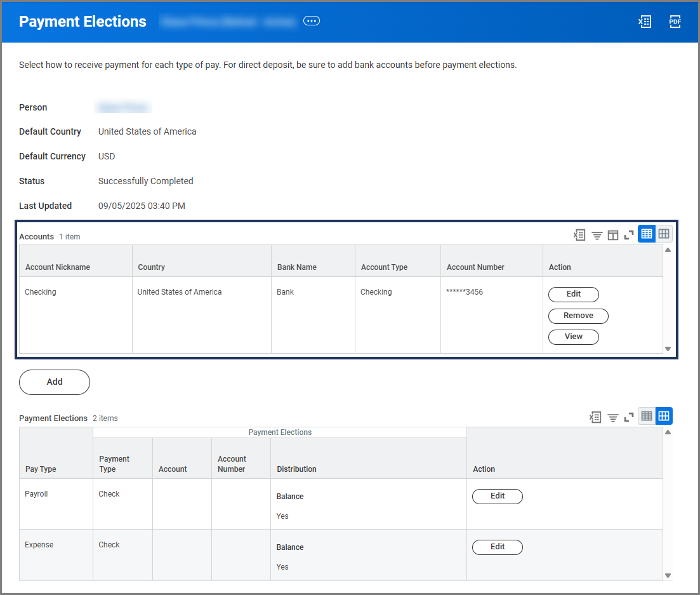Open column settings for the Accounts table
The image size is (700, 595).
point(613,235)
